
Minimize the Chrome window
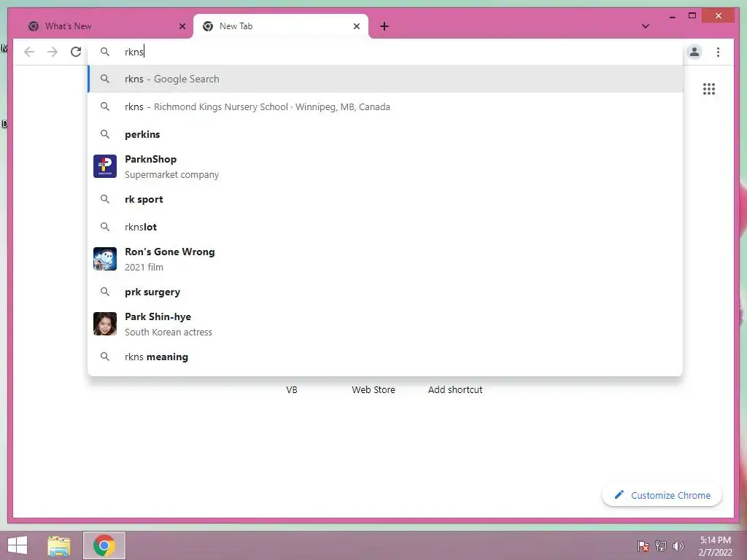pyautogui.click(x=672, y=16)
